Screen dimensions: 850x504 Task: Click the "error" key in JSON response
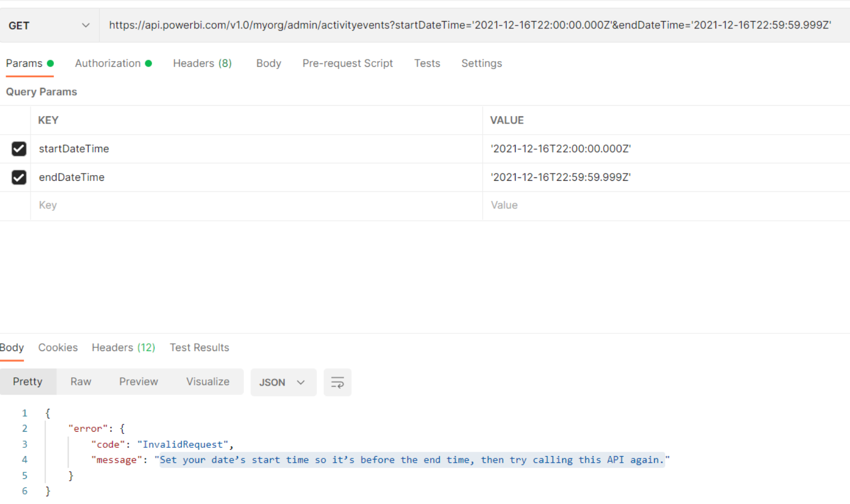(x=88, y=429)
